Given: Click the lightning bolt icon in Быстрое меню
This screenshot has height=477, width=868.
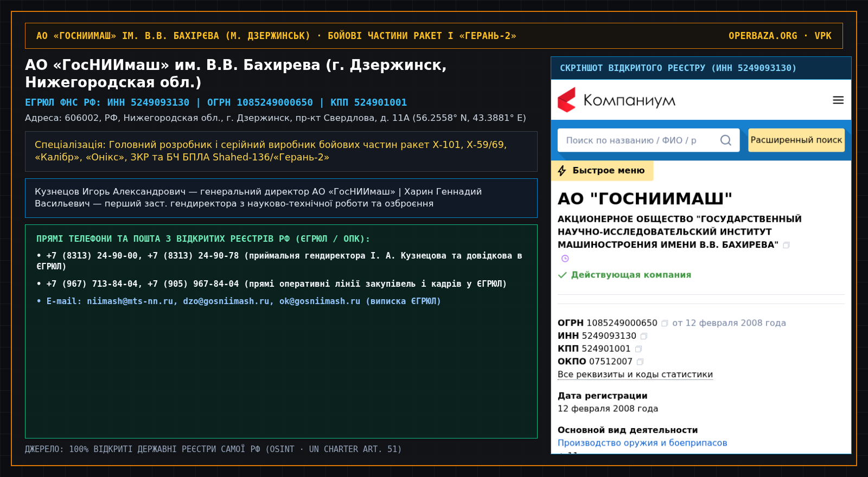Looking at the screenshot, I should (x=562, y=171).
